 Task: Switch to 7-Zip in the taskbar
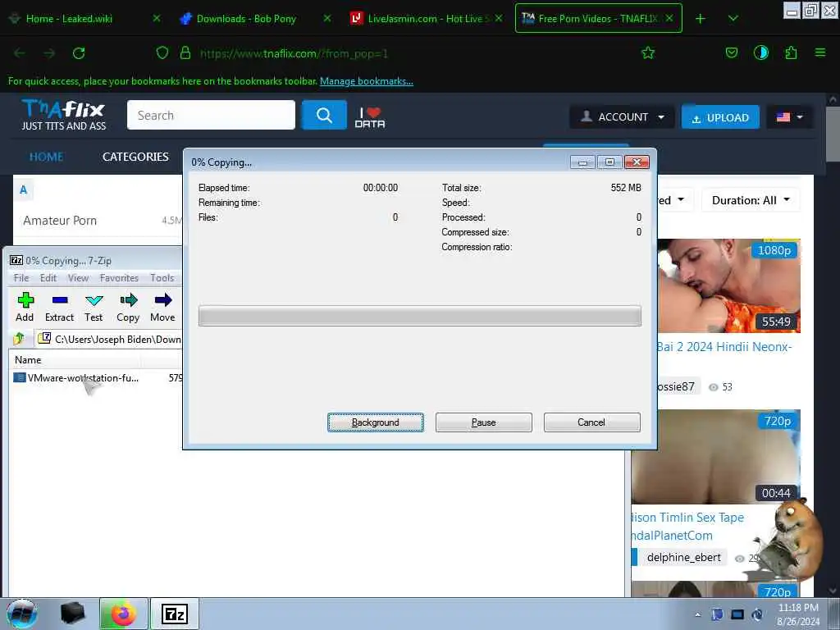pos(175,614)
